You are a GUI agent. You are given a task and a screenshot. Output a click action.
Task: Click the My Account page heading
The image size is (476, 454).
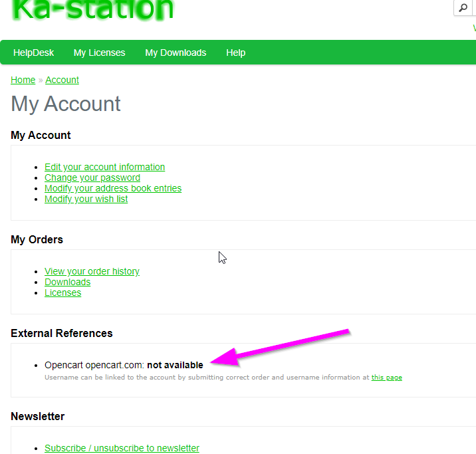(66, 104)
